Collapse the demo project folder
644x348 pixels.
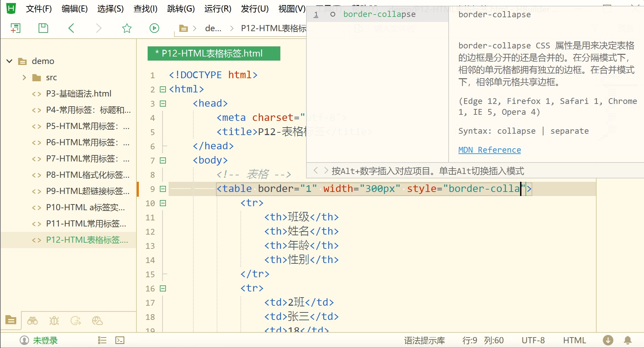9,61
